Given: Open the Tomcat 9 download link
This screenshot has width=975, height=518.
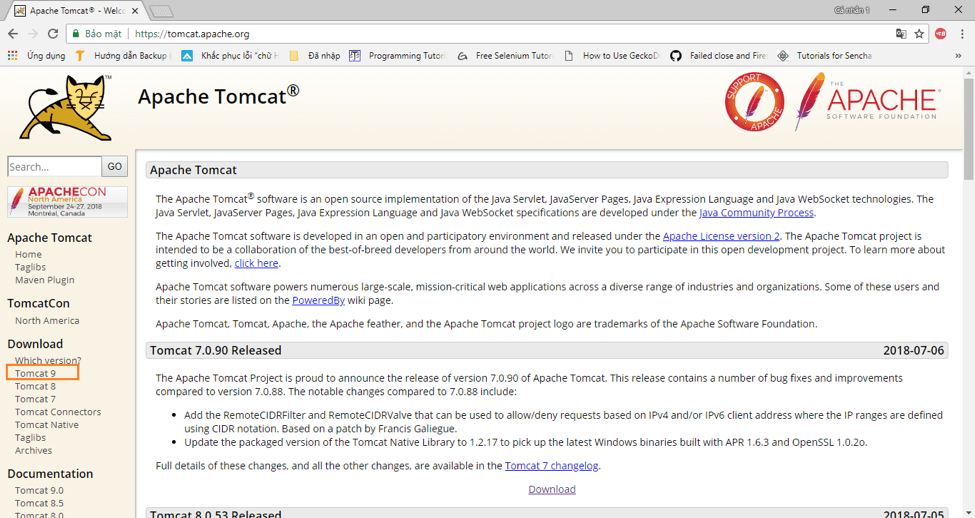Looking at the screenshot, I should tap(35, 373).
